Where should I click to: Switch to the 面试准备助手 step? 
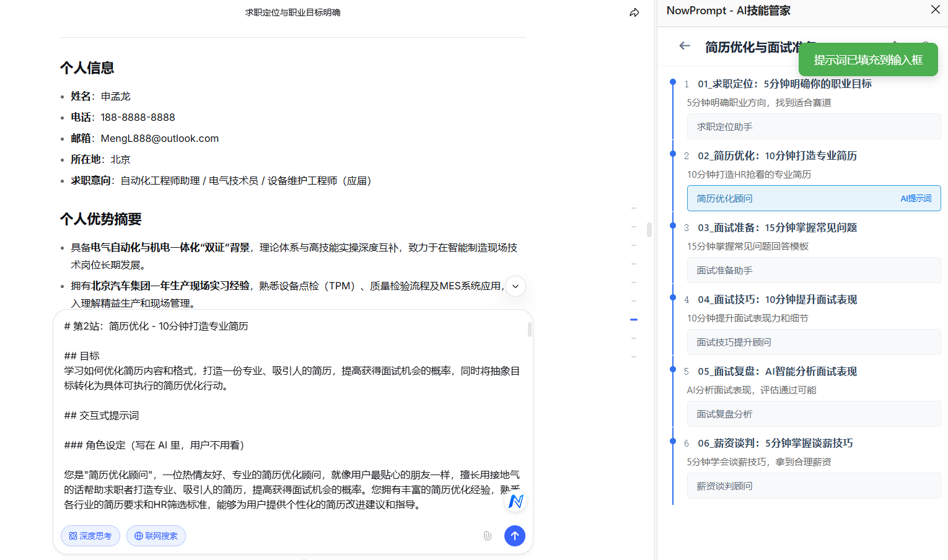tap(814, 270)
